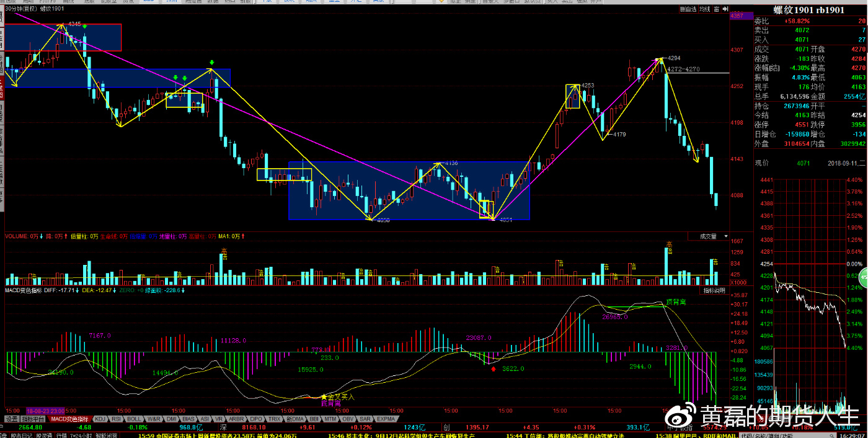Click the 18-08-23 23:00 time marker
The height and width of the screenshot is (438, 868).
(x=46, y=411)
